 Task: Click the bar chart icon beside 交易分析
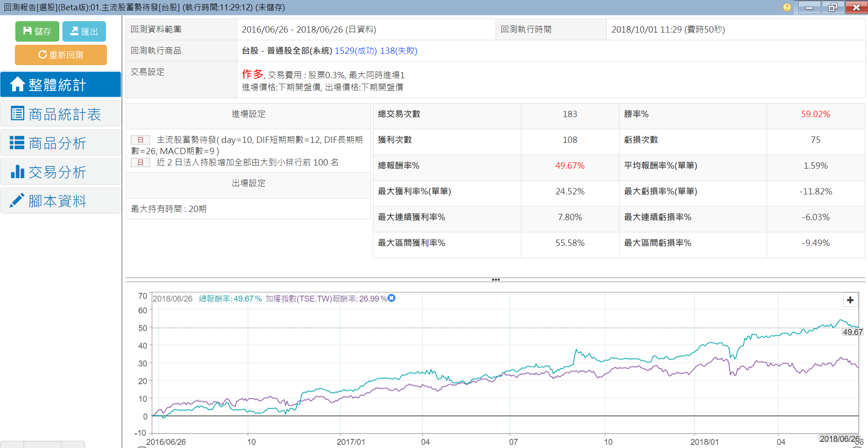(x=17, y=172)
